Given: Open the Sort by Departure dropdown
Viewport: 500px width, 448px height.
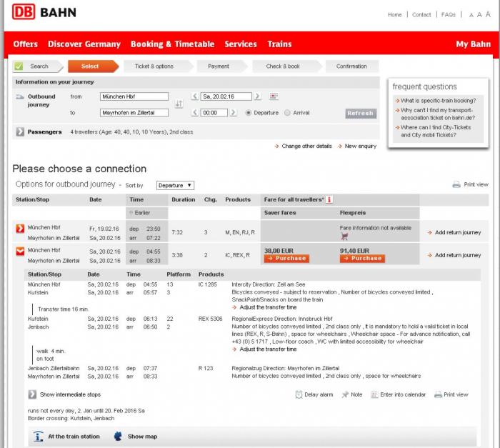Looking at the screenshot, I should click(x=175, y=185).
